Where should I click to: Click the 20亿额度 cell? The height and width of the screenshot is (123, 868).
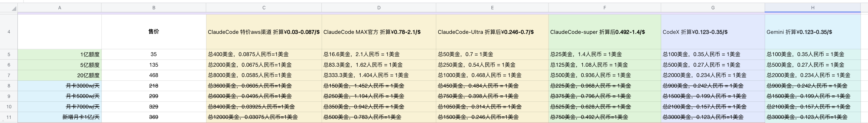(x=60, y=75)
